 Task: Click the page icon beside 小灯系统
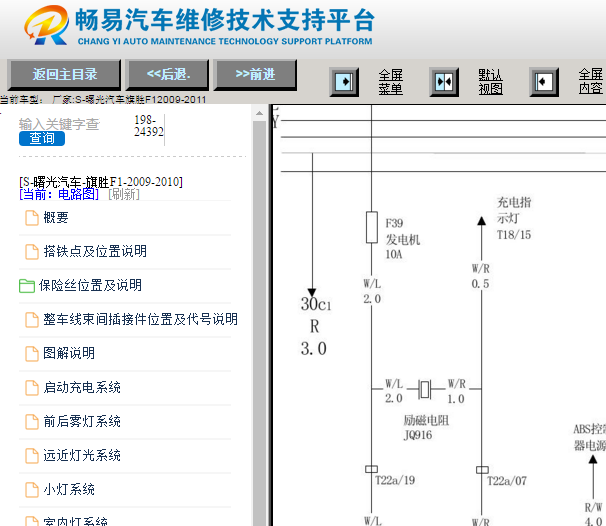[x=32, y=490]
